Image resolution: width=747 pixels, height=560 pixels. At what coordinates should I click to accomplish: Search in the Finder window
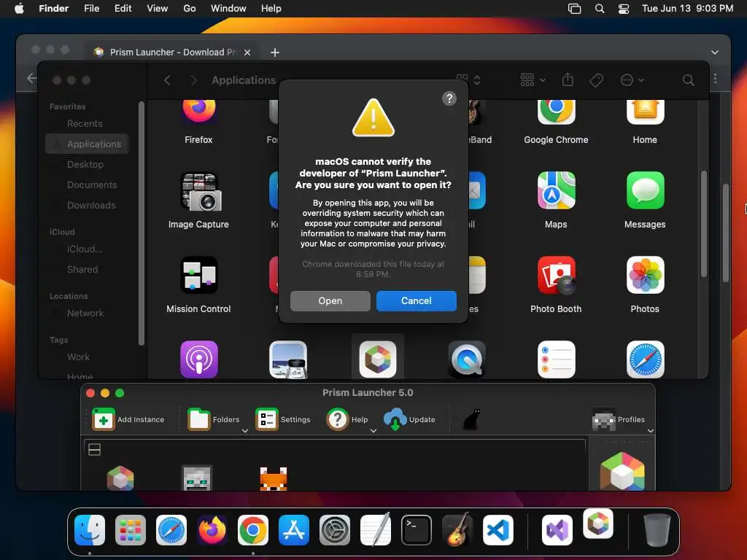[x=689, y=80]
